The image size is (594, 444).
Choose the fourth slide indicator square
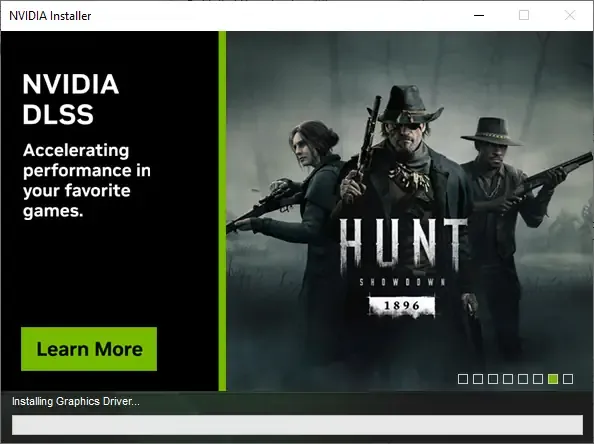(508, 379)
